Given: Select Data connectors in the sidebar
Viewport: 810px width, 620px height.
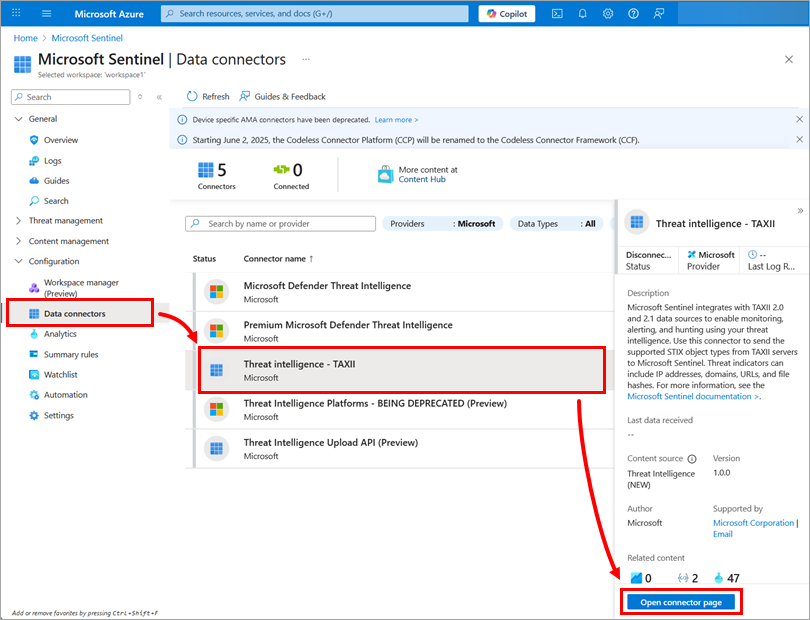Looking at the screenshot, I should click(x=75, y=314).
